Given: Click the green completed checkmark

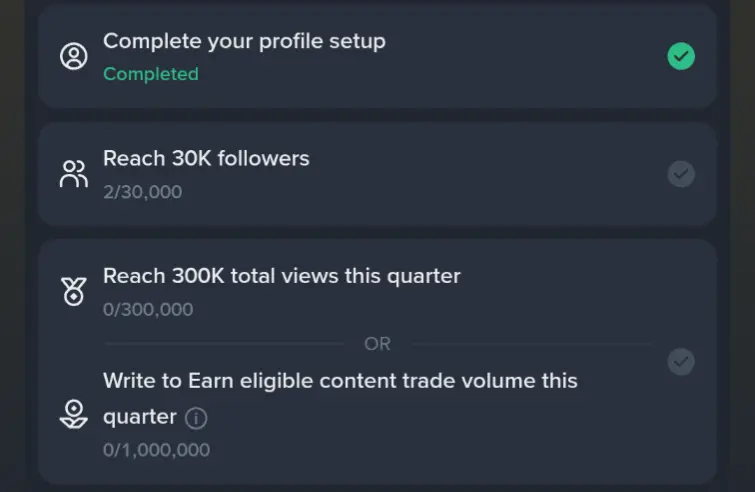Looking at the screenshot, I should [681, 56].
